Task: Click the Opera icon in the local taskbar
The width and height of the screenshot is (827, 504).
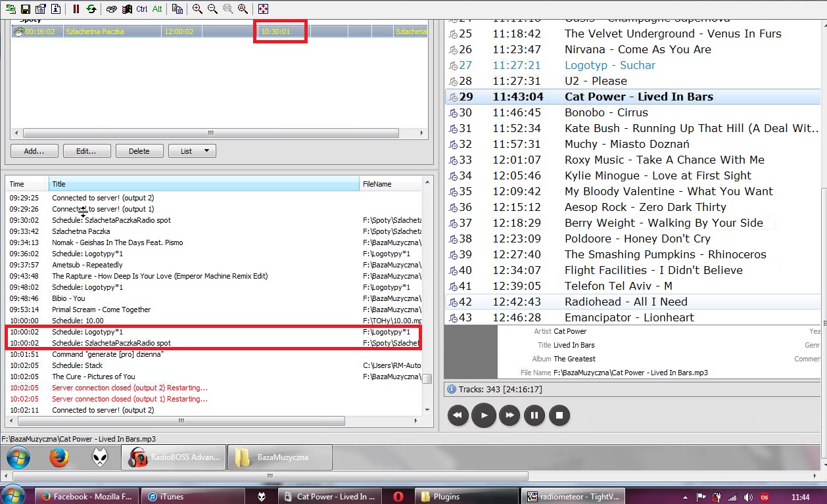Action: 398,497
